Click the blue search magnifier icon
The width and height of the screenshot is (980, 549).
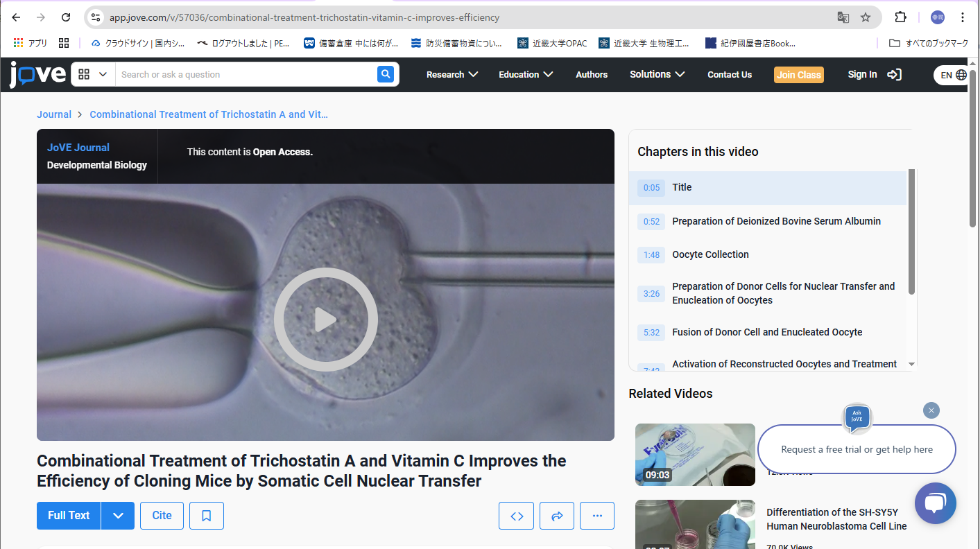386,74
